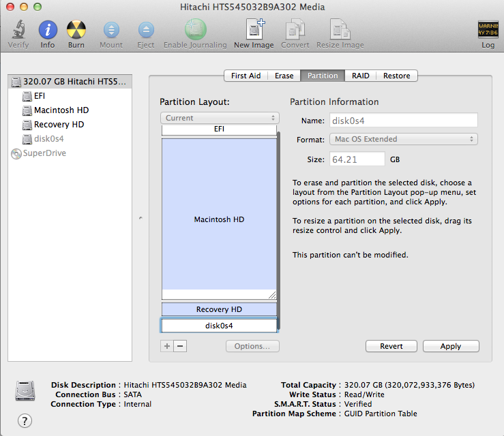Screen dimensions: 504x436
Task: Switch to the RAID tab
Action: 360,76
